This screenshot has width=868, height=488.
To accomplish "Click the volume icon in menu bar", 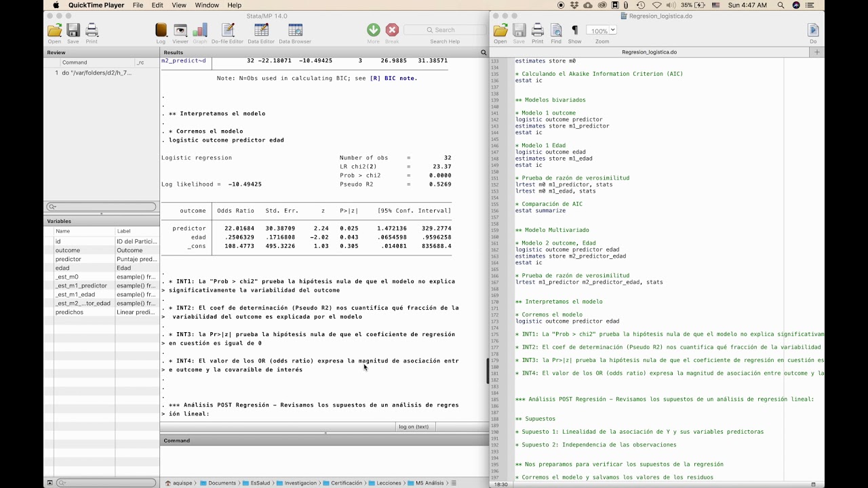I will [671, 5].
